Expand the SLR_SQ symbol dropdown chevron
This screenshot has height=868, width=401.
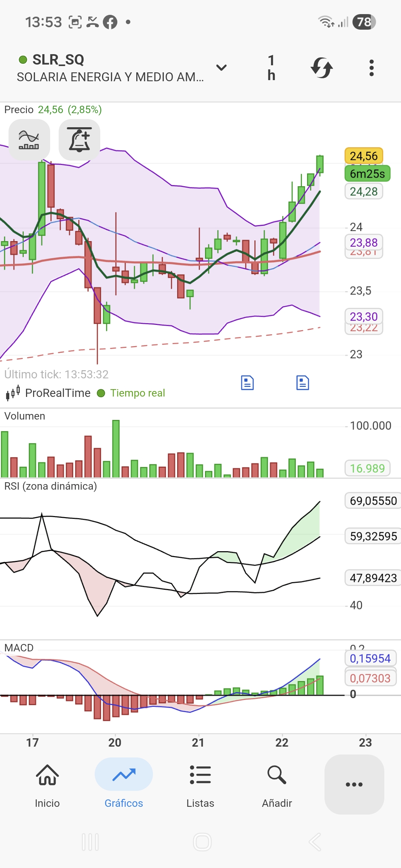(x=221, y=68)
